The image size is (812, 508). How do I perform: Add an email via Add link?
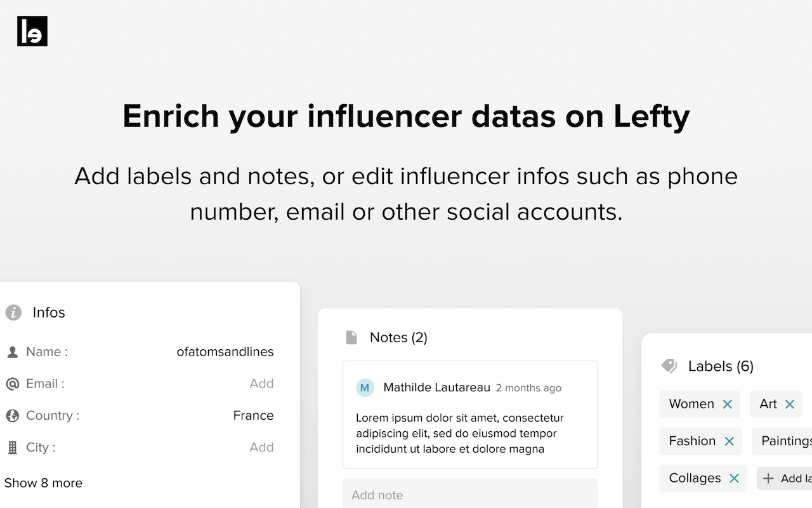[x=261, y=384]
